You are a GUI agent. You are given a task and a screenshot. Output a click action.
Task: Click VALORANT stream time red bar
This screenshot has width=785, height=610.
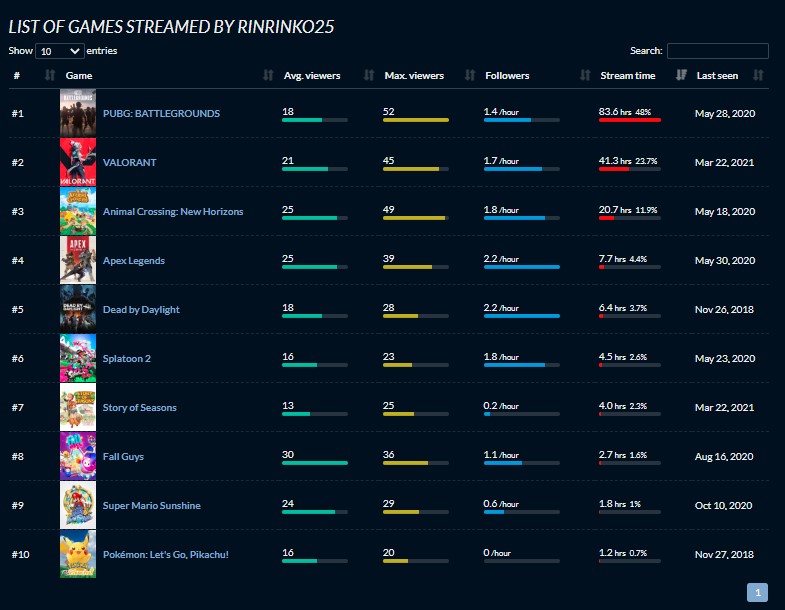614,169
